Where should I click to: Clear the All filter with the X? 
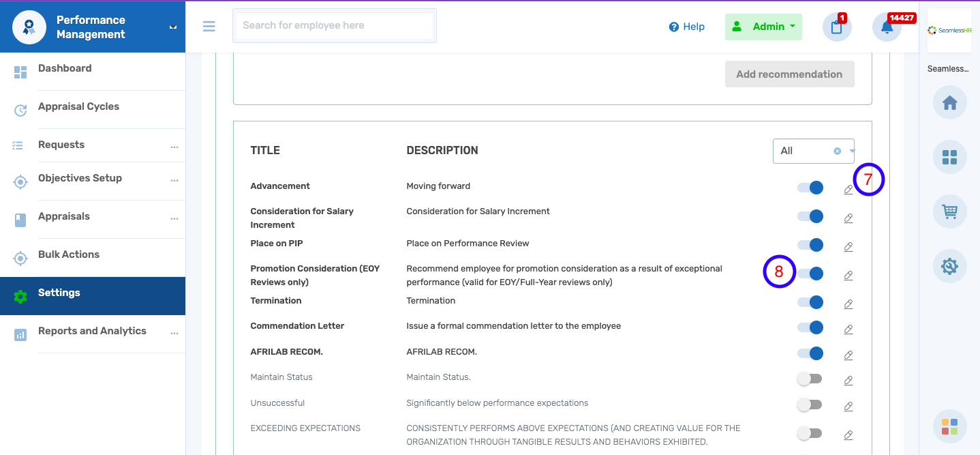point(837,150)
